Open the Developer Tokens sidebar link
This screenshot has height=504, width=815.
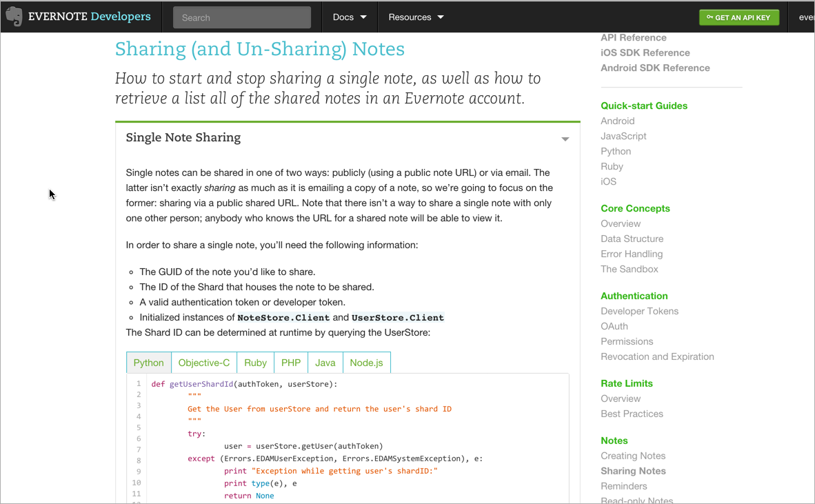[x=639, y=311]
